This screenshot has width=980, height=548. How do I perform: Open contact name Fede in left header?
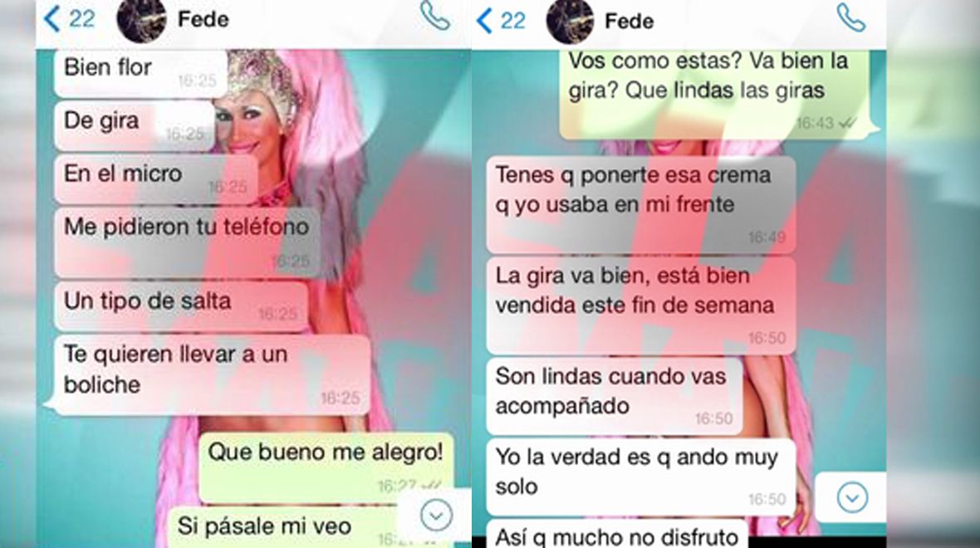pos(203,19)
